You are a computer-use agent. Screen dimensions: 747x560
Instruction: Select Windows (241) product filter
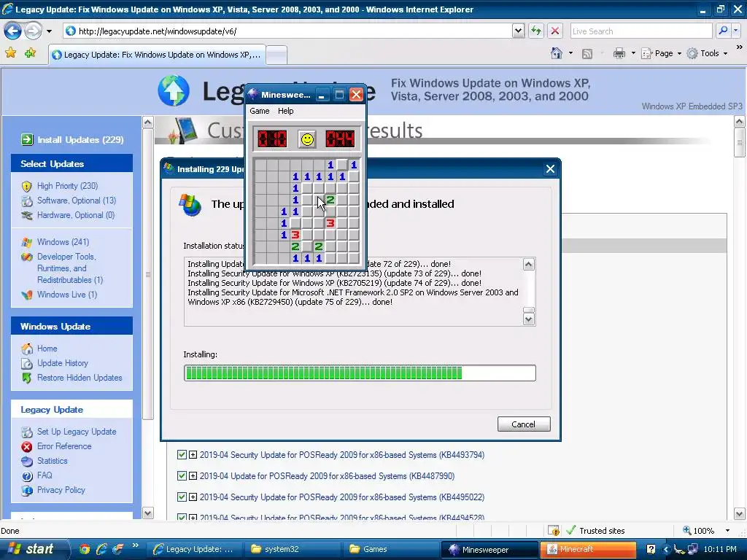63,242
